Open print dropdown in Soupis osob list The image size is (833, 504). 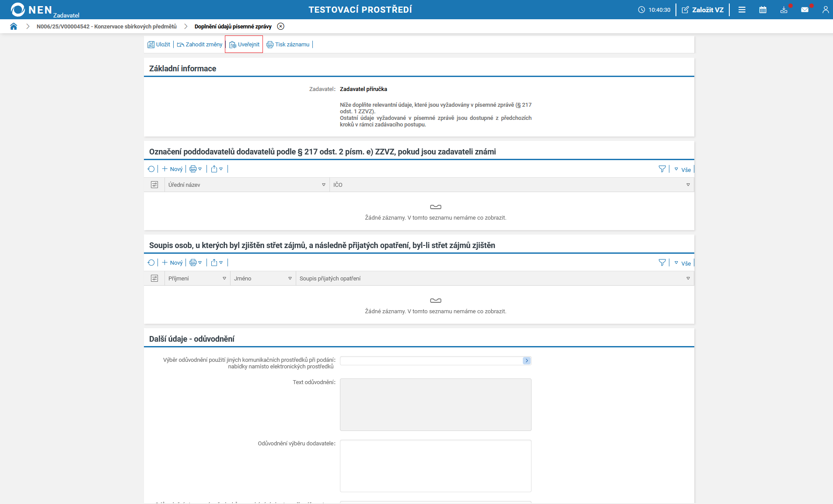click(x=196, y=262)
